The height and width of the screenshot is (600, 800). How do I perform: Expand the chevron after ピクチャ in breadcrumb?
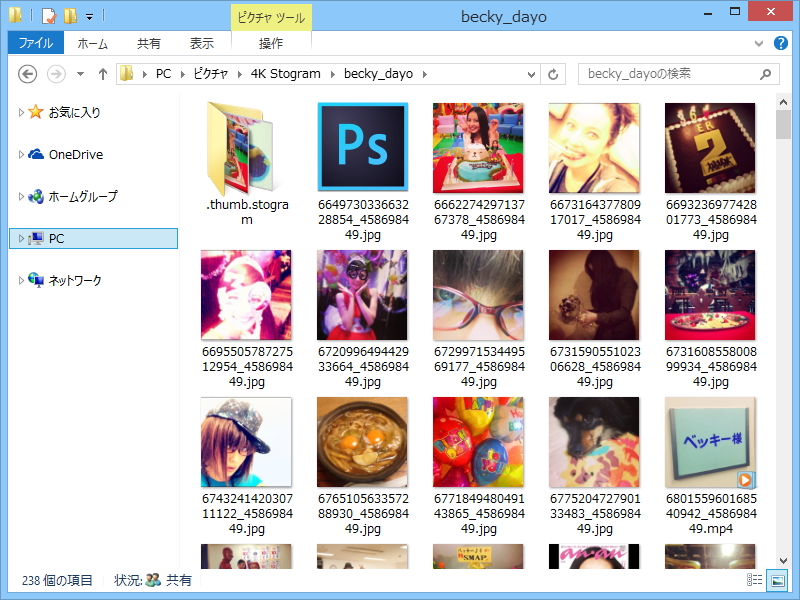239,74
